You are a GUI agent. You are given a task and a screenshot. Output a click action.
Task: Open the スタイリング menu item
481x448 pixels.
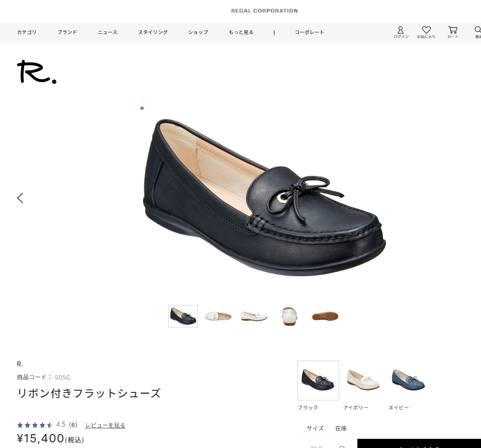[x=152, y=32]
